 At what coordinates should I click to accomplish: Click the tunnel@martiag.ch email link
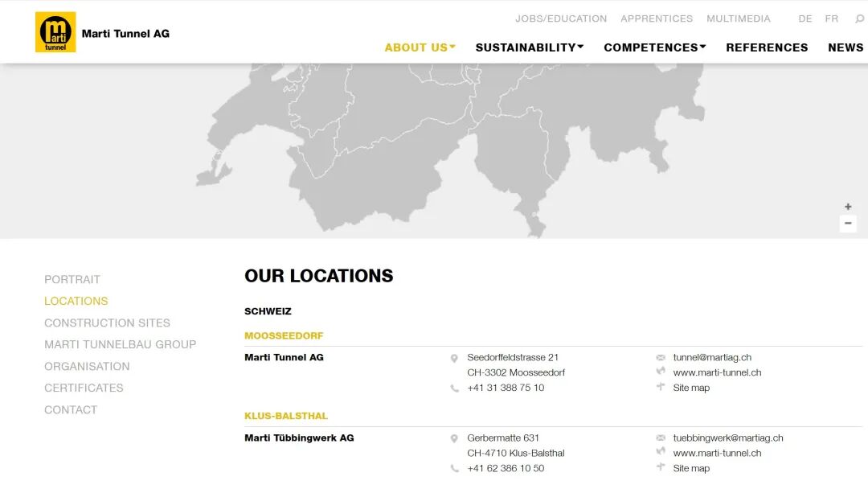click(x=712, y=357)
